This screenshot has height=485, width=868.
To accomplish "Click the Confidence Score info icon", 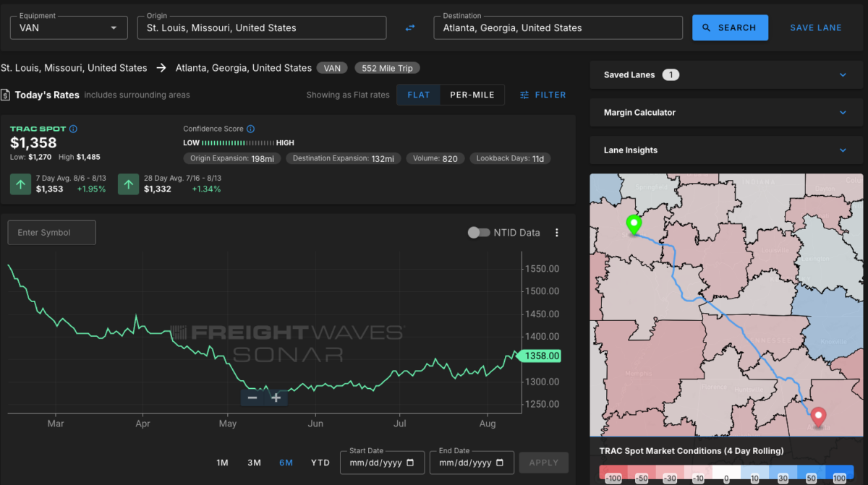I will point(250,129).
